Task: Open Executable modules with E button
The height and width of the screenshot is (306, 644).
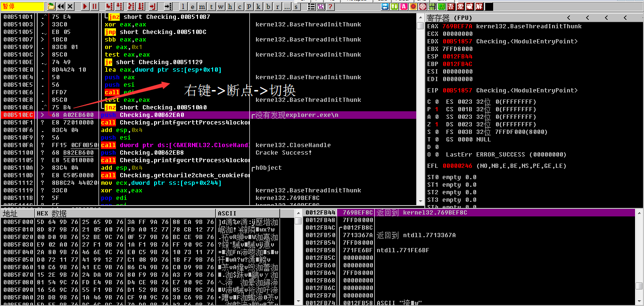Action: click(192, 7)
